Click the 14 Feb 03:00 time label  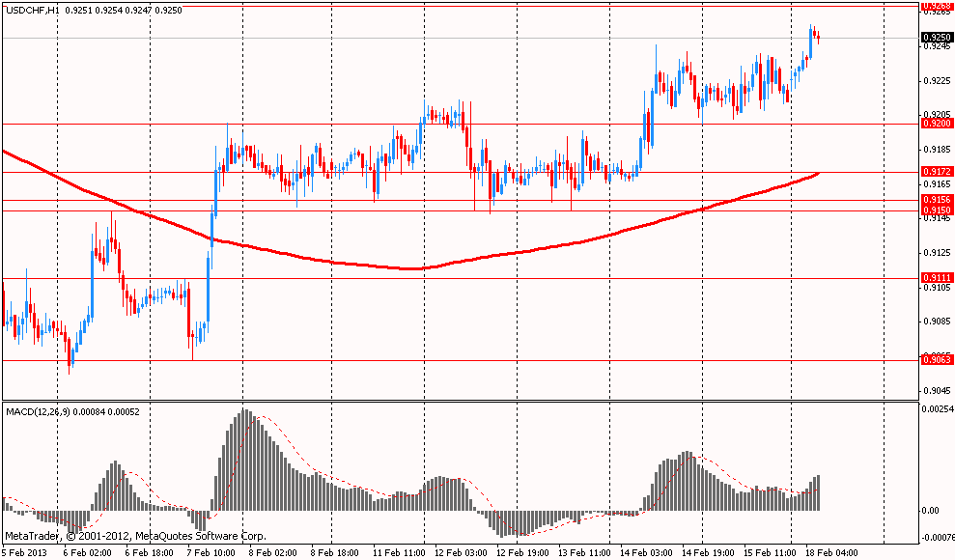point(647,552)
